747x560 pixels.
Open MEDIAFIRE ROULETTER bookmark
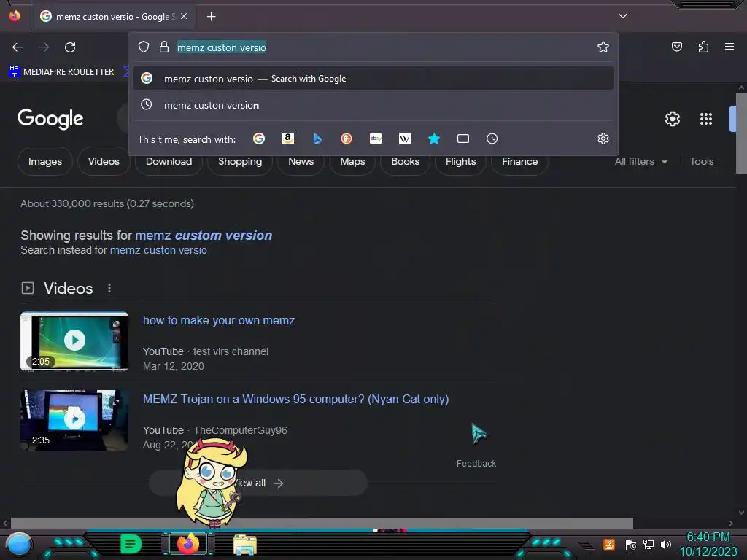click(x=61, y=72)
